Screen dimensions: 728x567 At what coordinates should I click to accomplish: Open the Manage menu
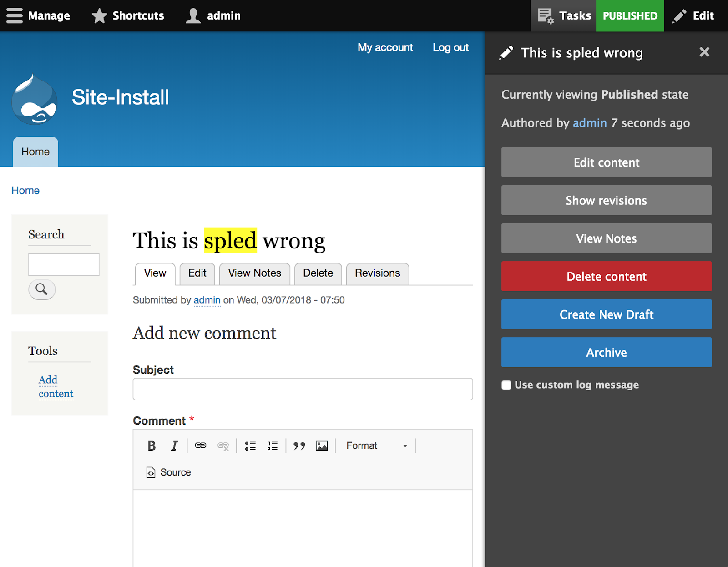(x=38, y=15)
